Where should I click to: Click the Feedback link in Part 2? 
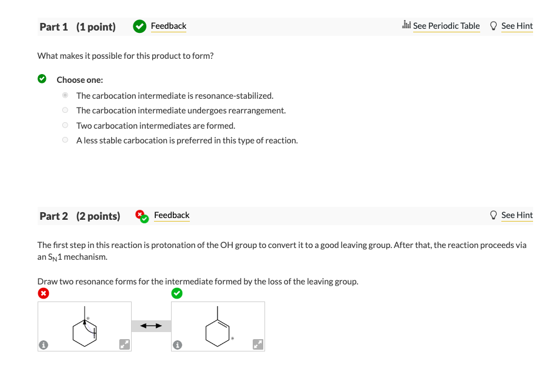tap(172, 215)
